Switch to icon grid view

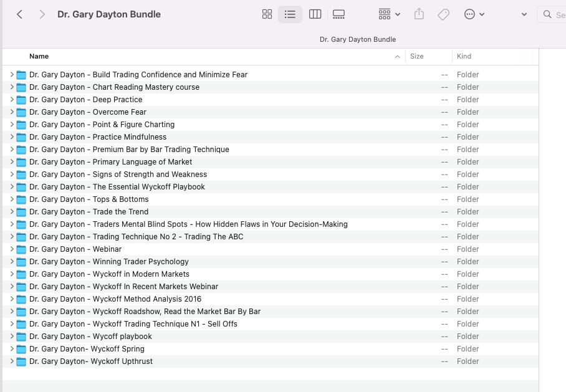(267, 14)
